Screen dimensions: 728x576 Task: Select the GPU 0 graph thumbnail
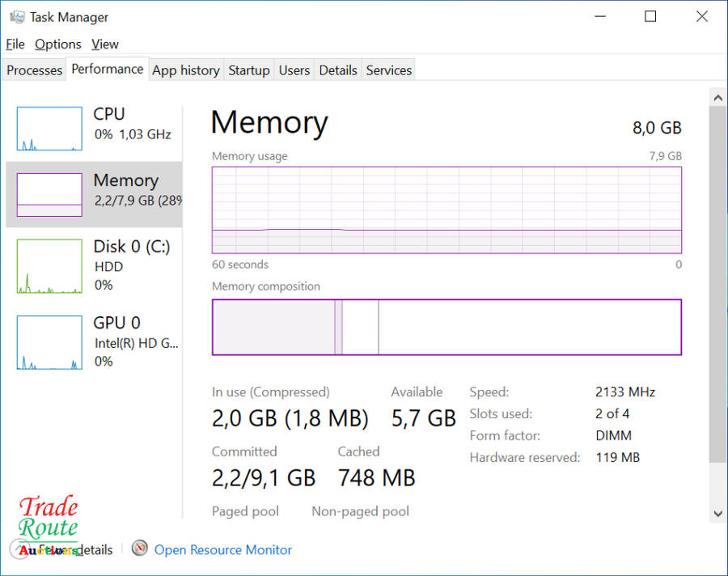tap(49, 342)
